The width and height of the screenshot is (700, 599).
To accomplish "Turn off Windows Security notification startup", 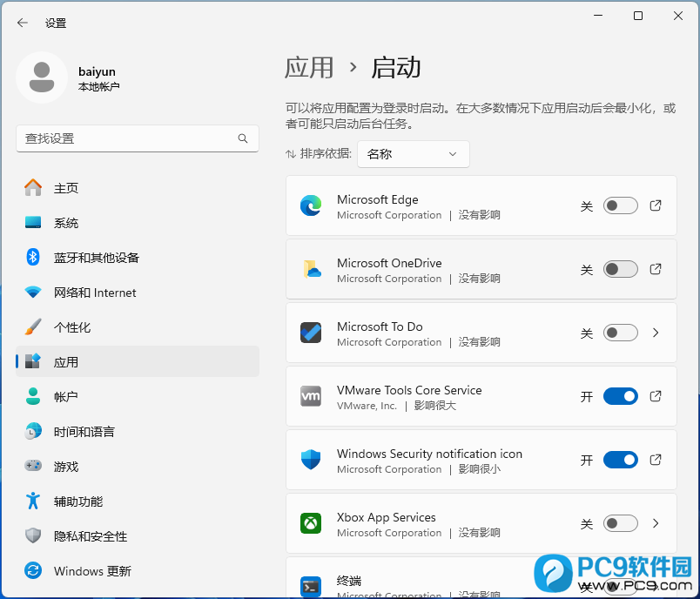I will 621,460.
